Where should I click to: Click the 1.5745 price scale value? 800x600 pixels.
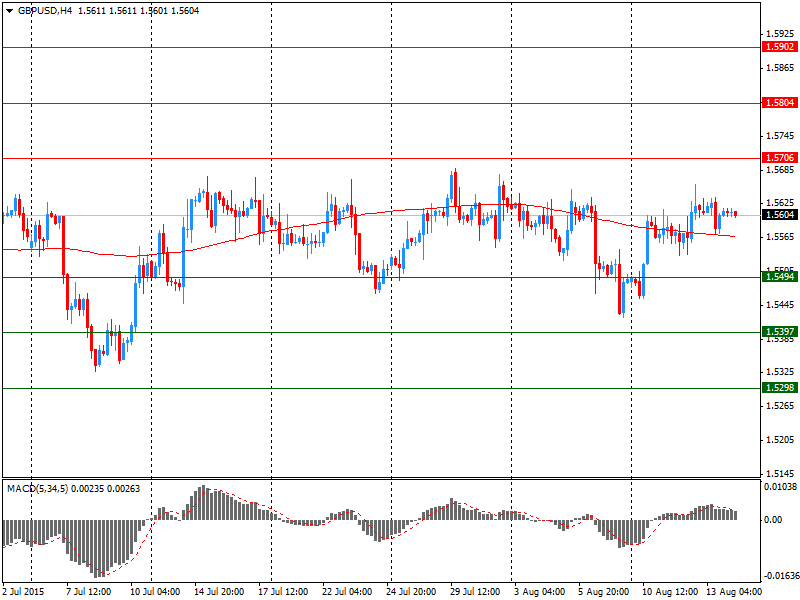tap(781, 136)
